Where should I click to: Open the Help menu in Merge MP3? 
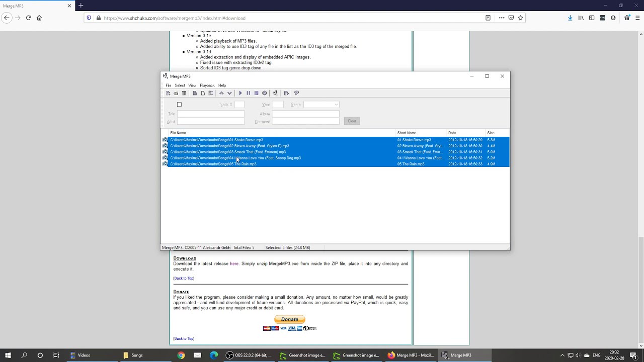(x=222, y=85)
